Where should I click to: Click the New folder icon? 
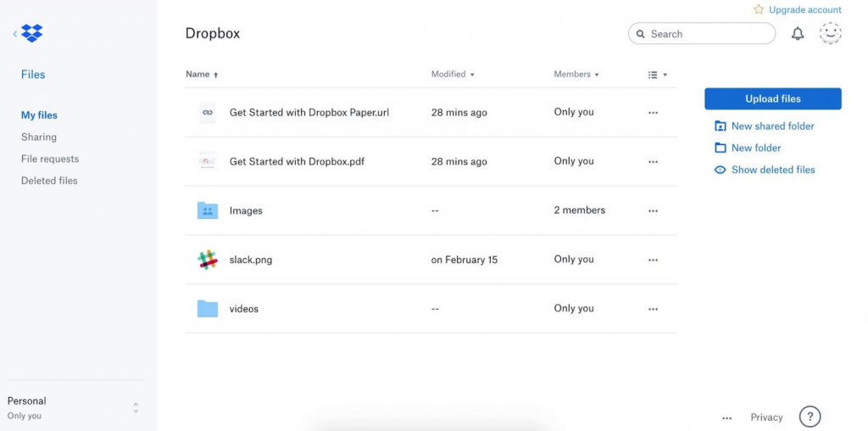click(x=721, y=148)
